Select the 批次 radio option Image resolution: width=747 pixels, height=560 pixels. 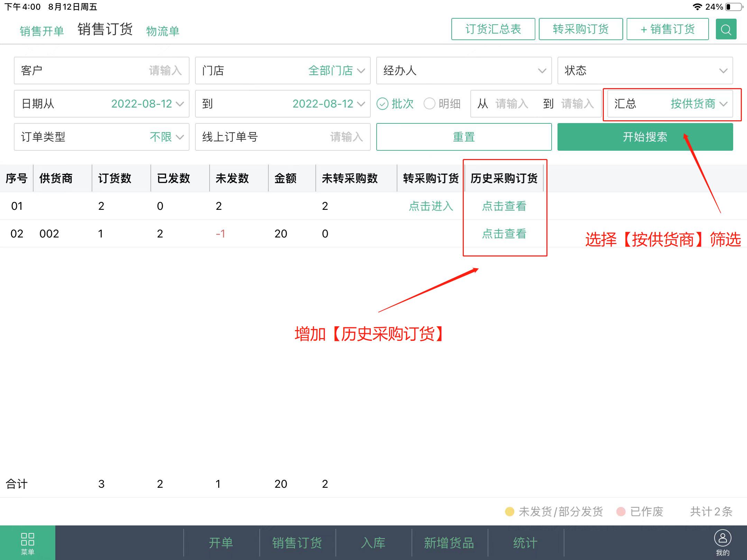[x=395, y=104]
